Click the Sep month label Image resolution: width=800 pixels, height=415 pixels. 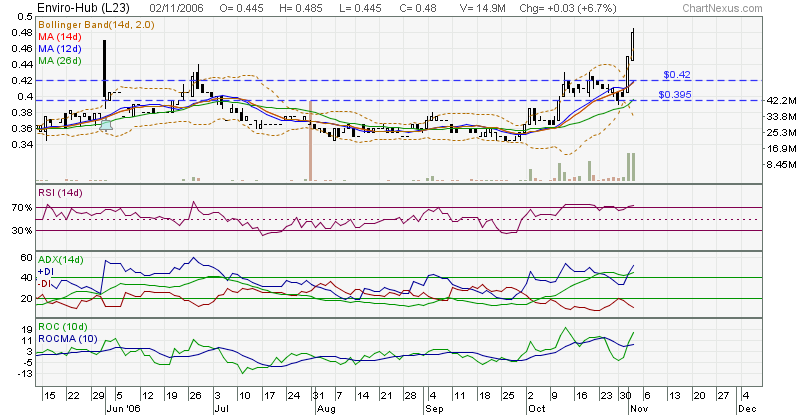click(434, 409)
